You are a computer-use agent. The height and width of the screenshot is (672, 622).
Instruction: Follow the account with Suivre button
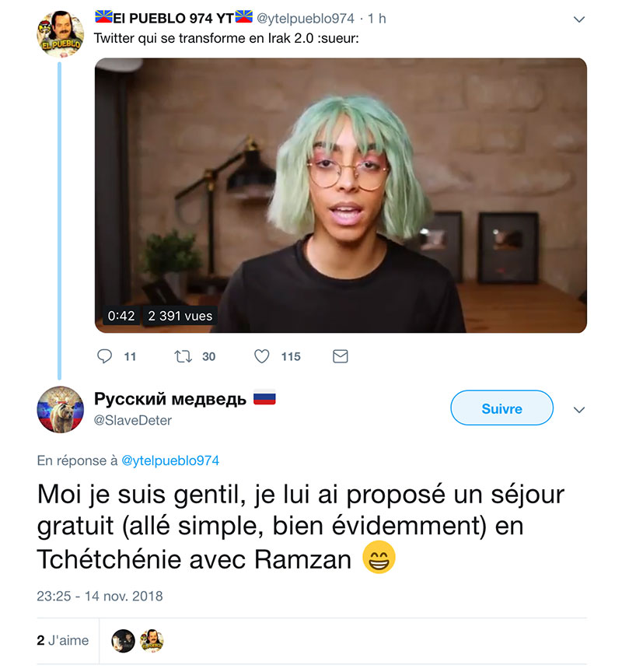pos(501,408)
